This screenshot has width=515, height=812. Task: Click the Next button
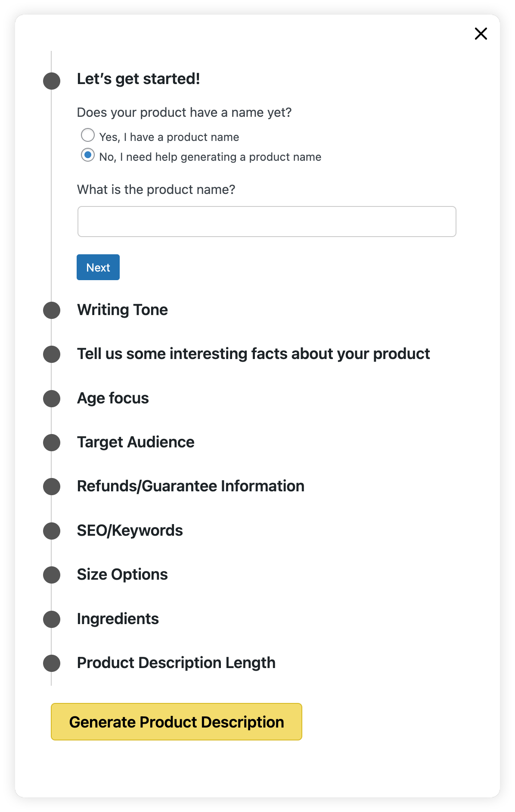point(98,267)
